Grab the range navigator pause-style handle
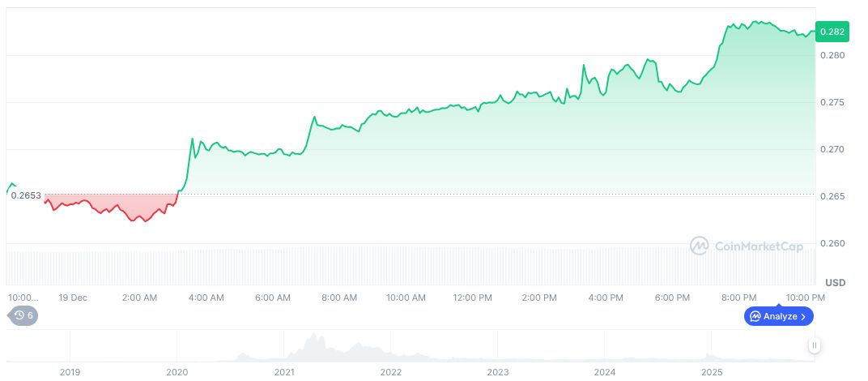 [815, 346]
